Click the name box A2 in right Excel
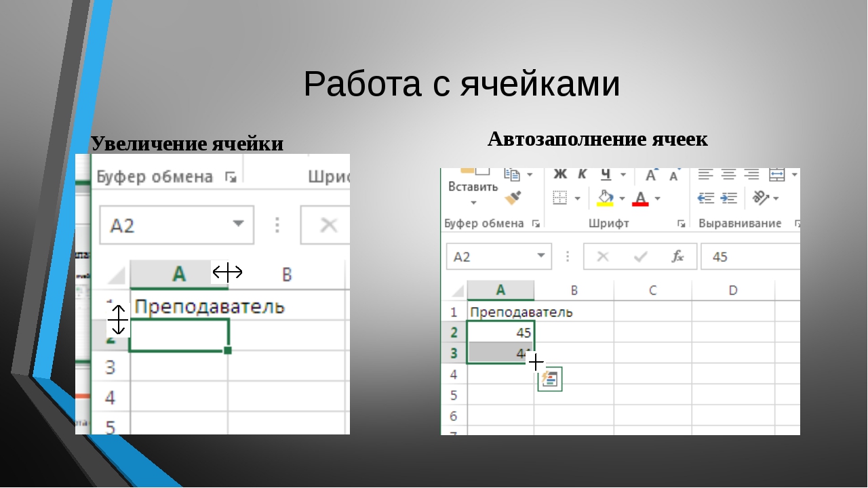Viewport: 868px width, 488px height. 491,257
